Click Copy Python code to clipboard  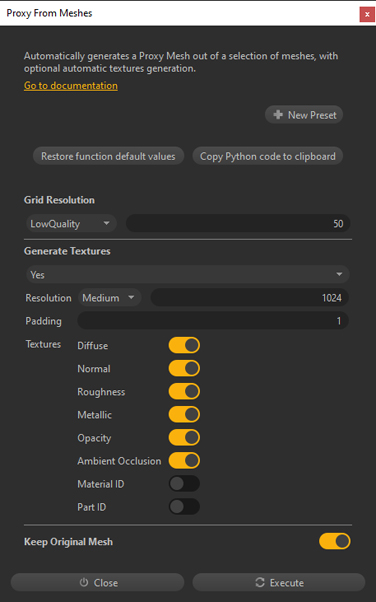tap(268, 156)
